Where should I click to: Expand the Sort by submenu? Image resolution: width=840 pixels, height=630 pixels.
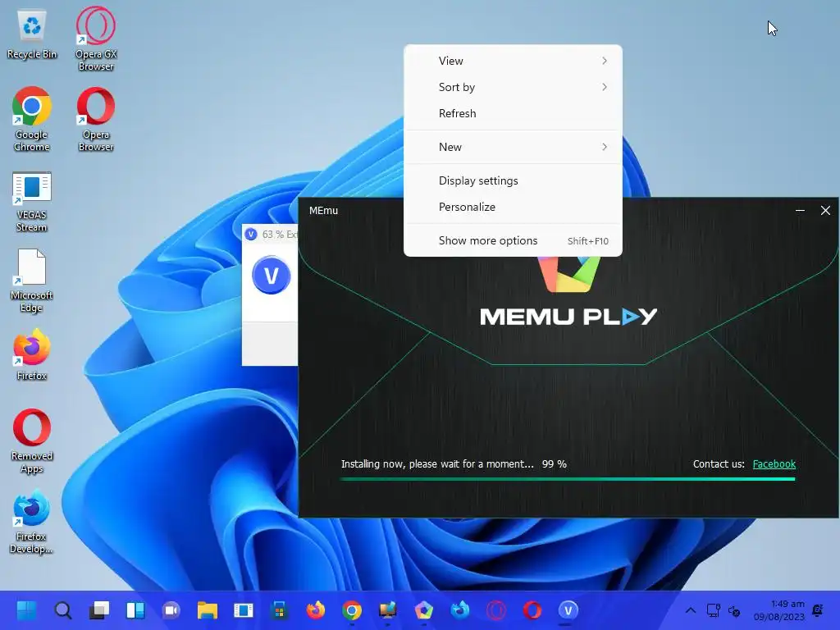tap(513, 87)
